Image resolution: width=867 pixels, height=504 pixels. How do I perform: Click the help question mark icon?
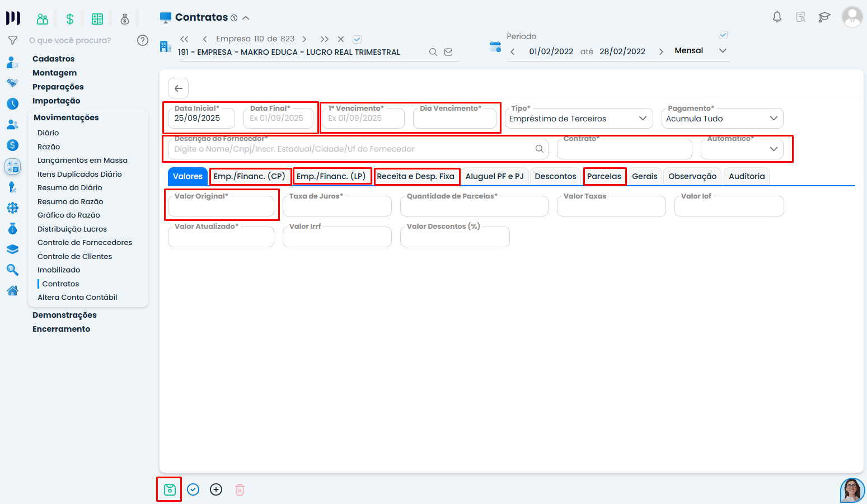143,40
